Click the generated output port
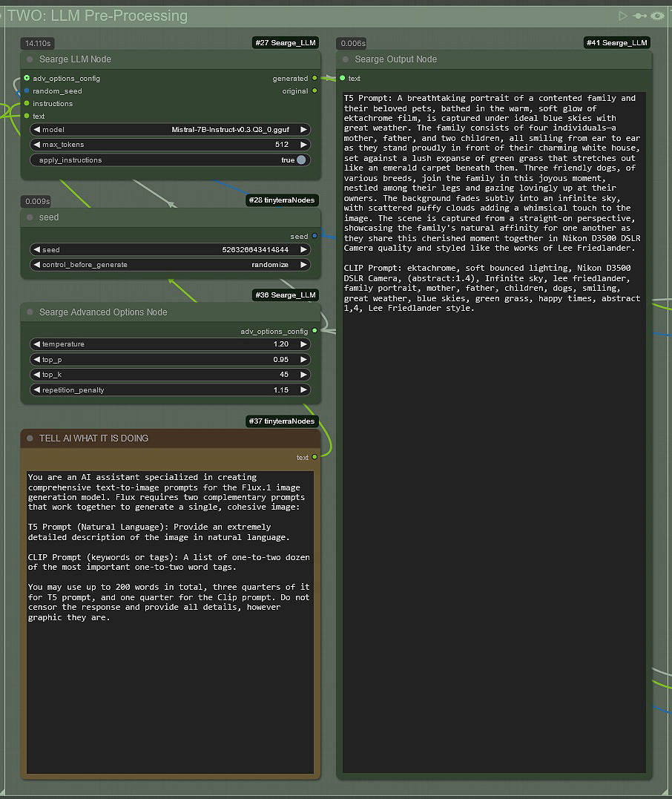The width and height of the screenshot is (672, 799). (x=314, y=78)
